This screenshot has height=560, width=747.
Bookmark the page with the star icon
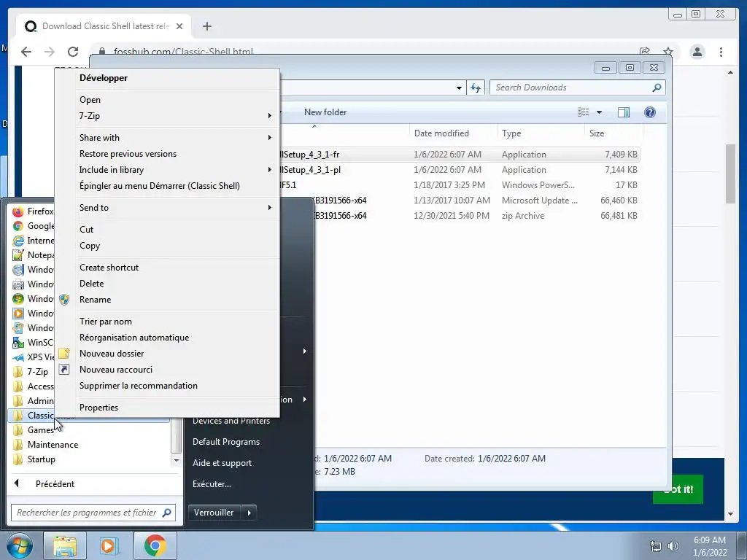pyautogui.click(x=668, y=52)
